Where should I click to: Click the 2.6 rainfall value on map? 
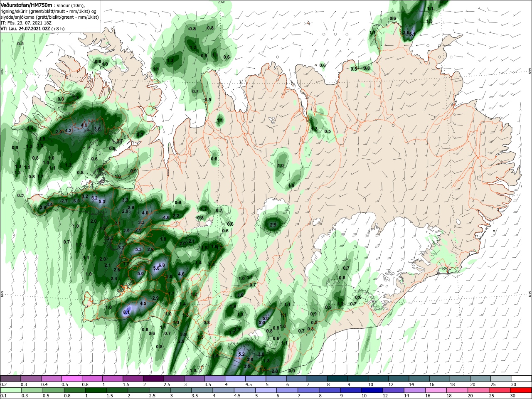point(117,270)
